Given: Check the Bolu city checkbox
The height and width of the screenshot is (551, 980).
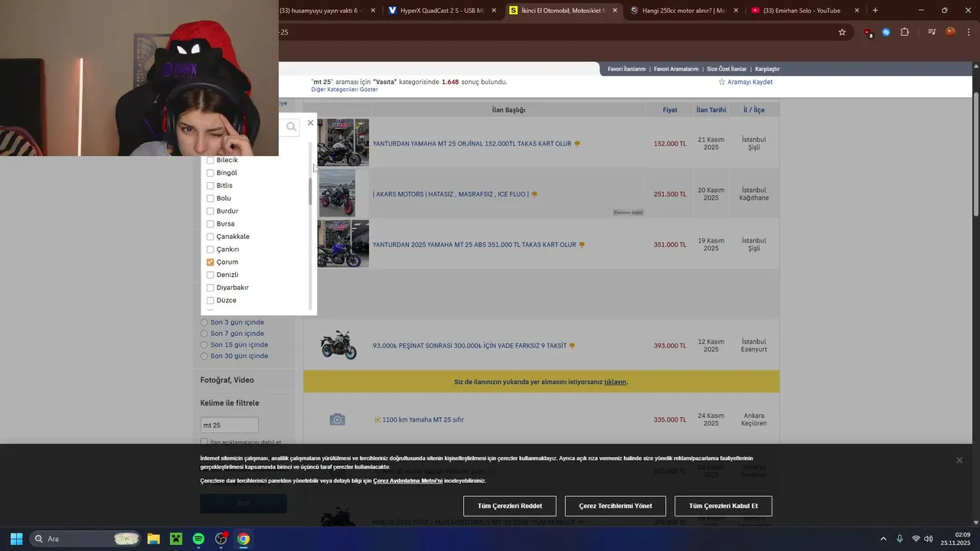Looking at the screenshot, I should [x=210, y=198].
